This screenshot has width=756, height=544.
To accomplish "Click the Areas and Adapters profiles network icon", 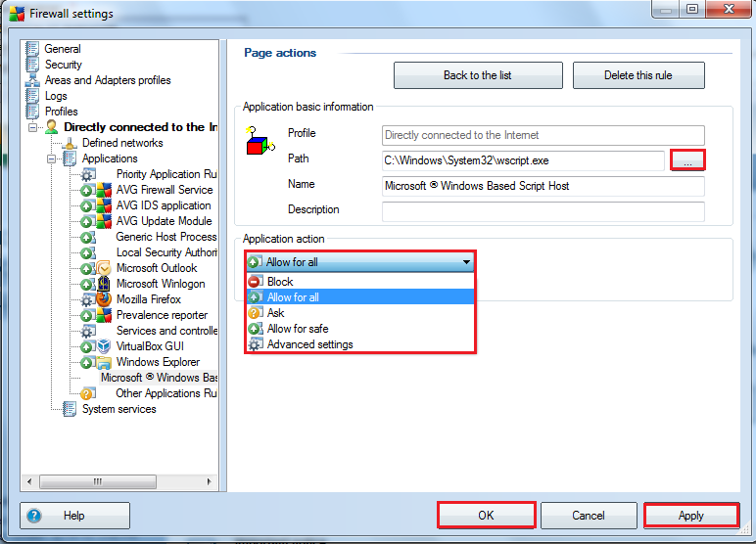I will (x=32, y=80).
